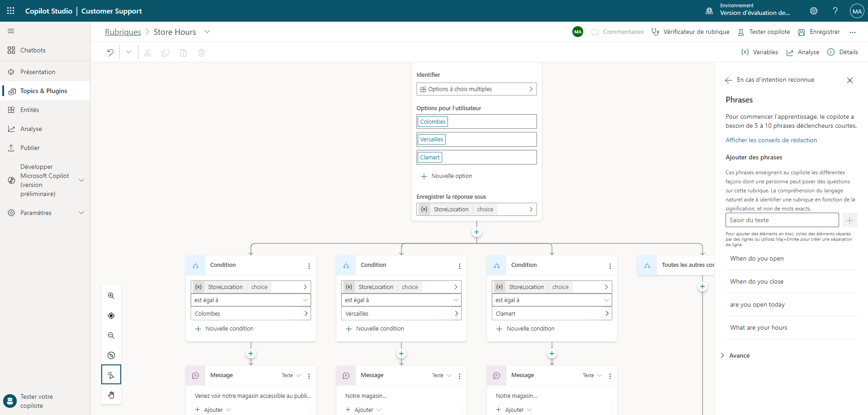Screen dimensions: 868x415
Task: Click the delete trash icon
Action: coord(202,53)
